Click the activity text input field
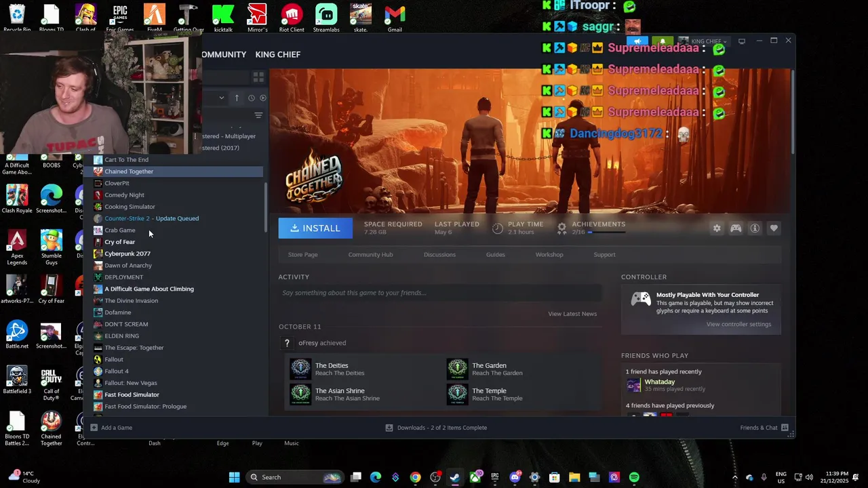 click(x=440, y=293)
